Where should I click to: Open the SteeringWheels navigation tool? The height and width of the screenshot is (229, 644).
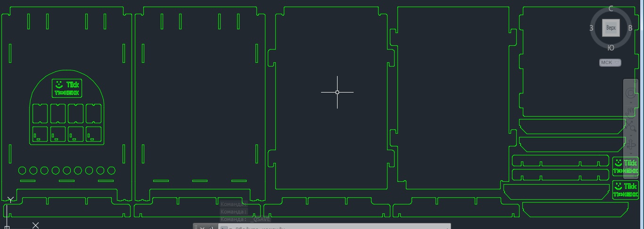coord(631,92)
